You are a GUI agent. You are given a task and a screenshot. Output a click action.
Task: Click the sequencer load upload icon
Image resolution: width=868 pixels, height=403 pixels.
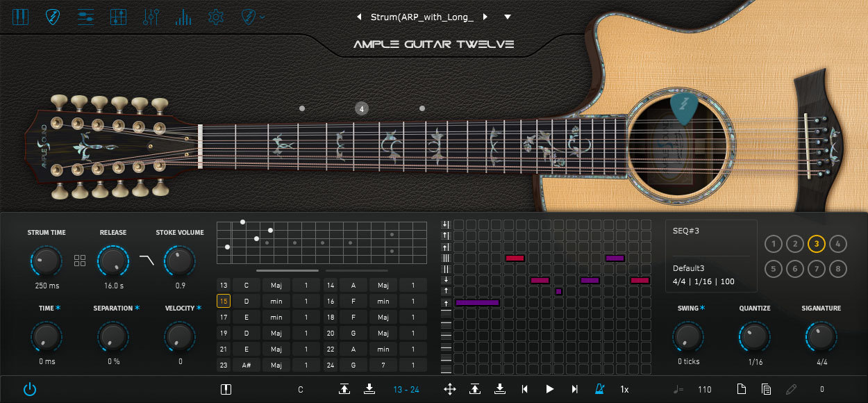pyautogui.click(x=475, y=389)
